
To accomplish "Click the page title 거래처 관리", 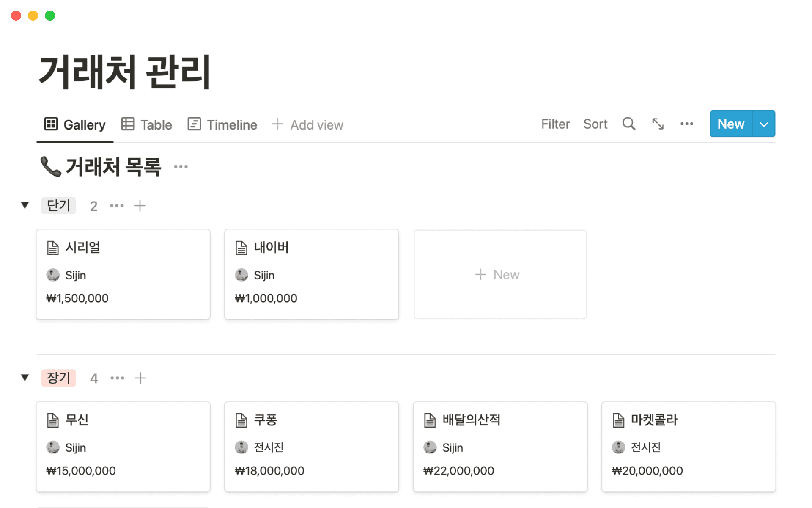I will [125, 72].
